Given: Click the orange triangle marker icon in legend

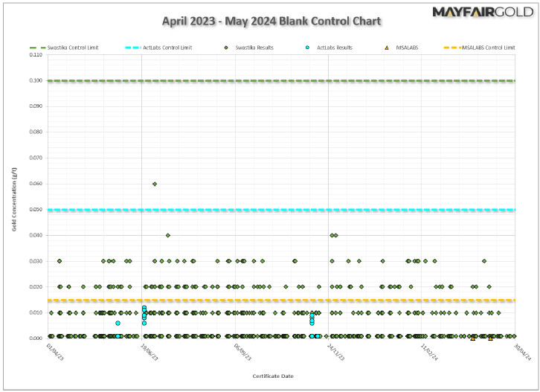Looking at the screenshot, I should point(387,48).
